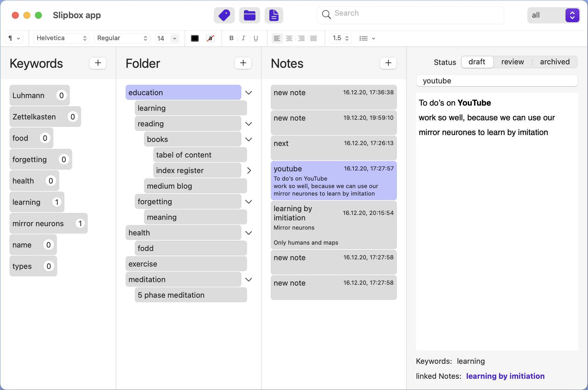This screenshot has width=588, height=390.
Task: Click the purple folder icon in the toolbar
Action: [249, 15]
